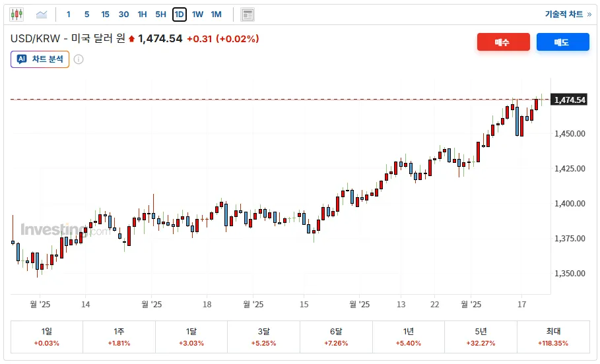Screen dimensions: 600x364
Task: Click the blue 매도 button
Action: point(562,42)
